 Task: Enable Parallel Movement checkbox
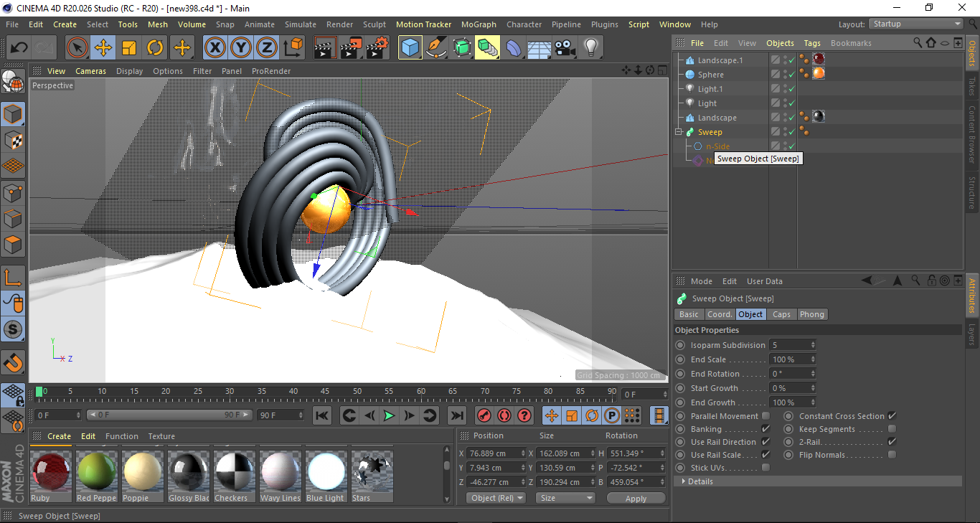coord(765,416)
